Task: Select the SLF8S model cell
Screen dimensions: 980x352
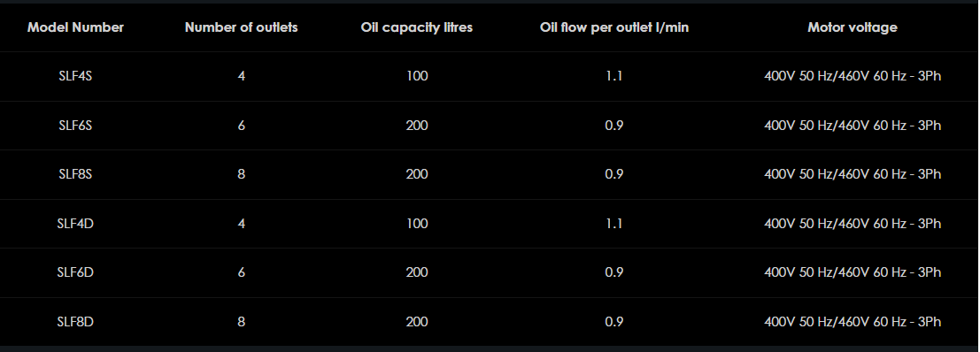Action: coord(75,174)
